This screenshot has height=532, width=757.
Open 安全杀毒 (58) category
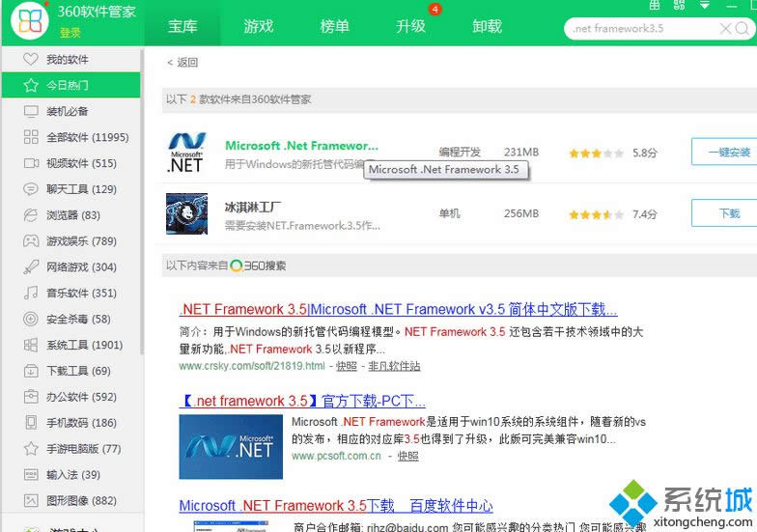77,319
